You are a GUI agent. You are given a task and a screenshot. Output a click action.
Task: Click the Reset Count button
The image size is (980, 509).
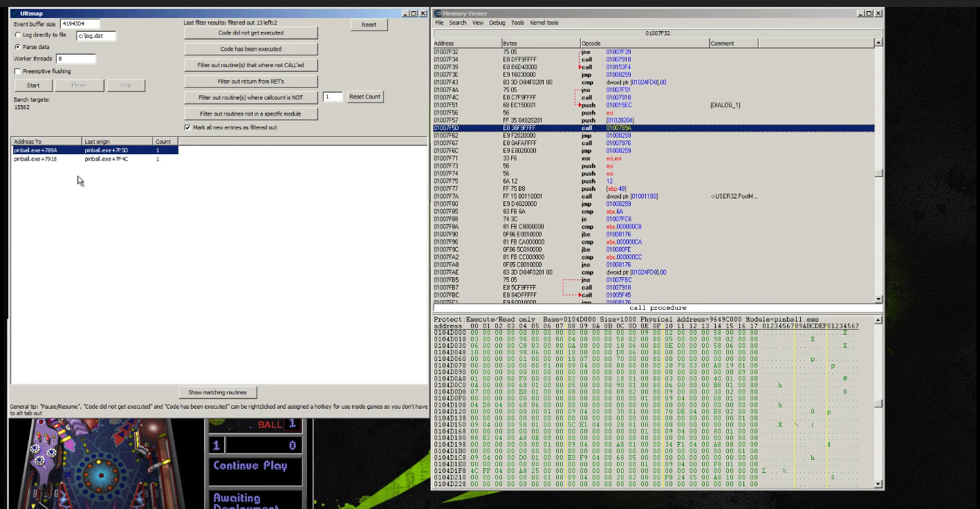[364, 97]
